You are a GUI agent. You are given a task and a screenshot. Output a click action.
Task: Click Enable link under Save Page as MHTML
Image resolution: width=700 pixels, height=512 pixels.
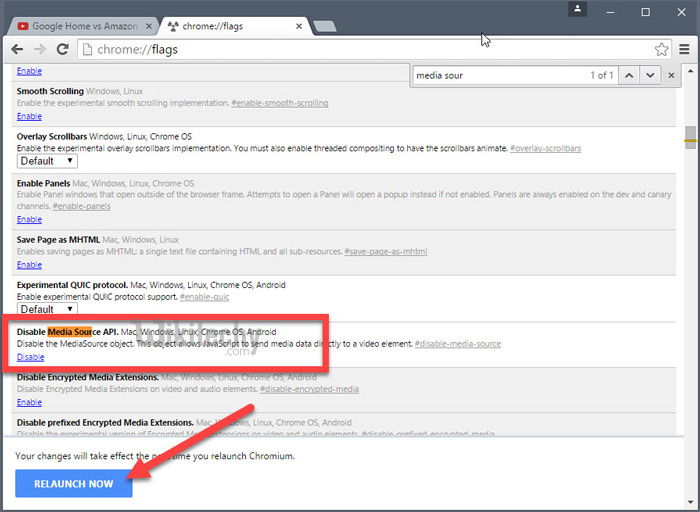tap(29, 265)
